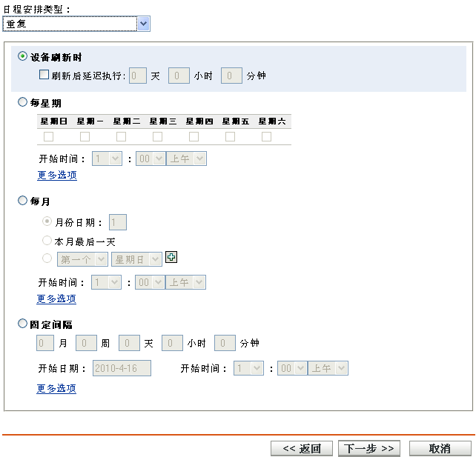The image size is (476, 457).
Task: Open monthly start minute dropdown
Action: (151, 282)
